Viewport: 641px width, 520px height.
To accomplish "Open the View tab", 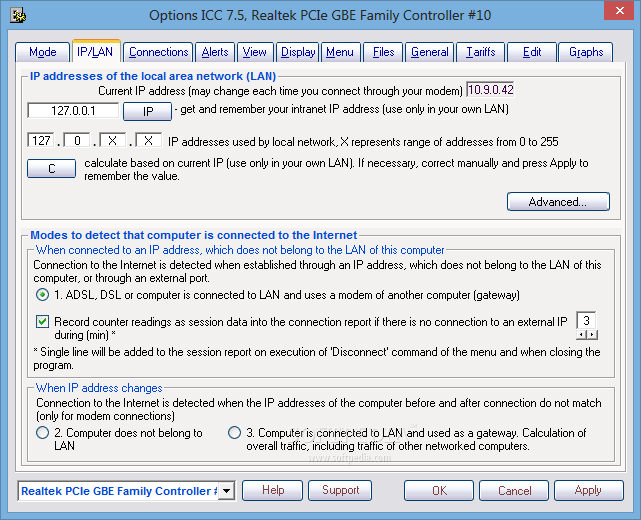I will (254, 52).
